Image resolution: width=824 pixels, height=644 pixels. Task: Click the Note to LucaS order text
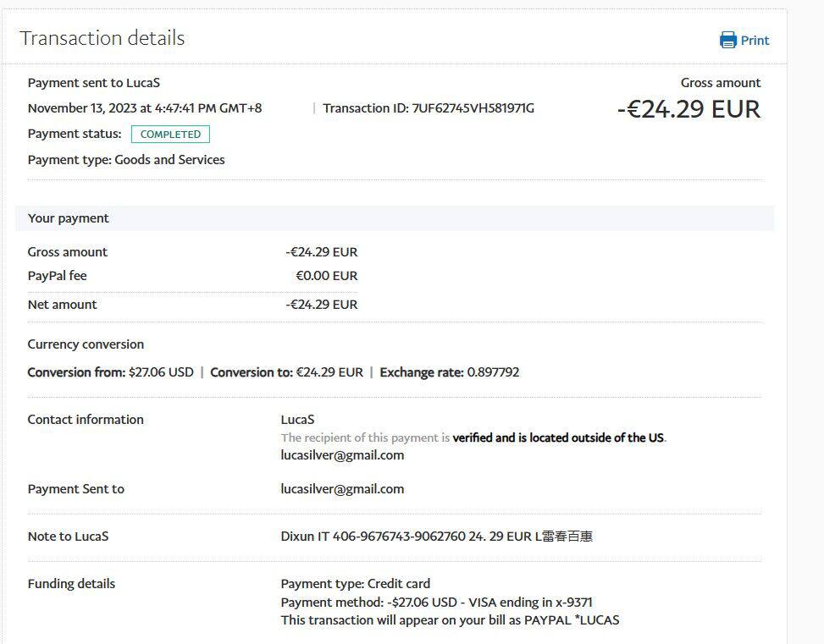(436, 537)
